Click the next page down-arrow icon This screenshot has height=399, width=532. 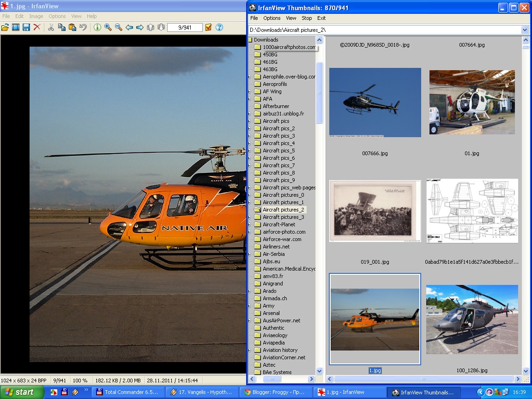coord(161,28)
